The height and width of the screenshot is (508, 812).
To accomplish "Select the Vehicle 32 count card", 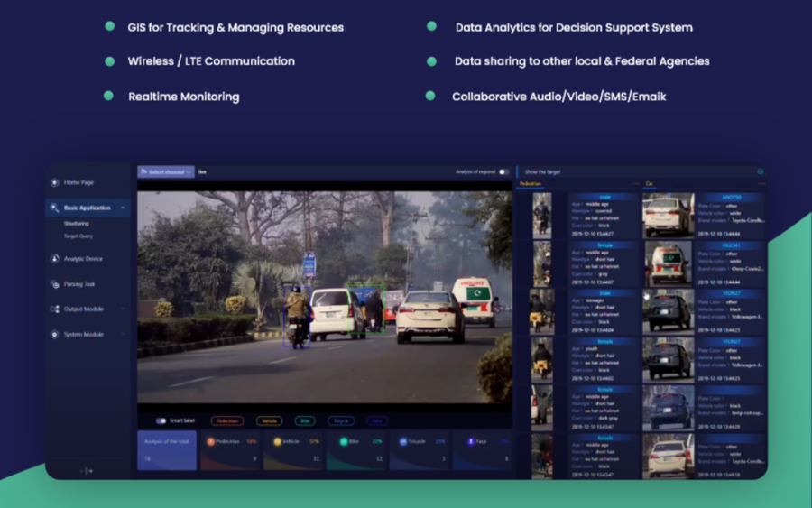I will (292, 450).
